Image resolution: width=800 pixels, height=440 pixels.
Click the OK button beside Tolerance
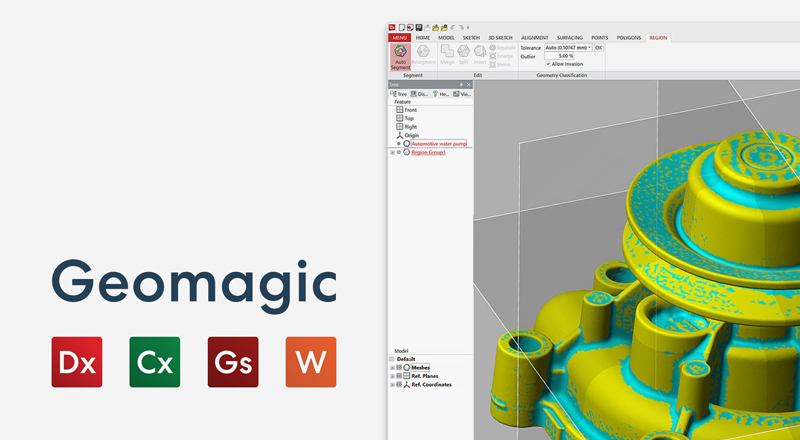pyautogui.click(x=598, y=47)
